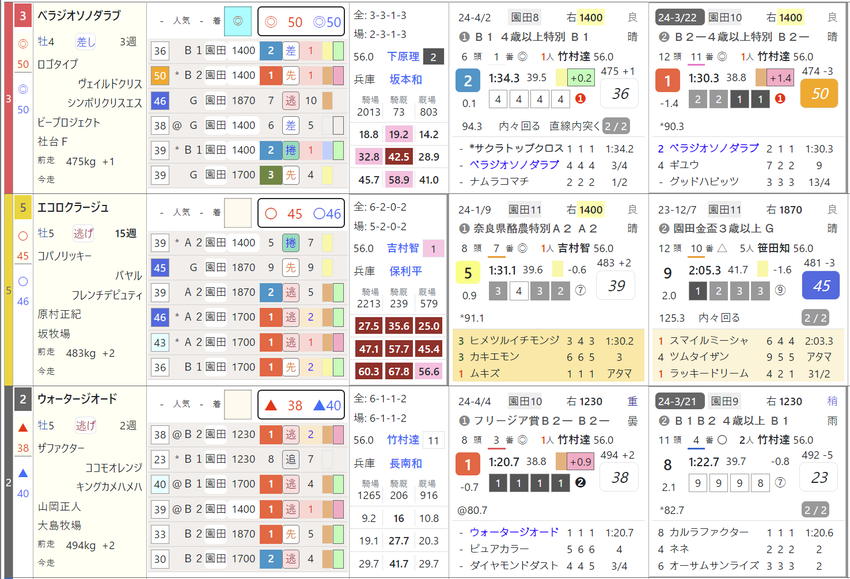The width and height of the screenshot is (850, 579).
Task: Click yellow number 5 badge beside エコロクラージュ
Action: coord(23,208)
